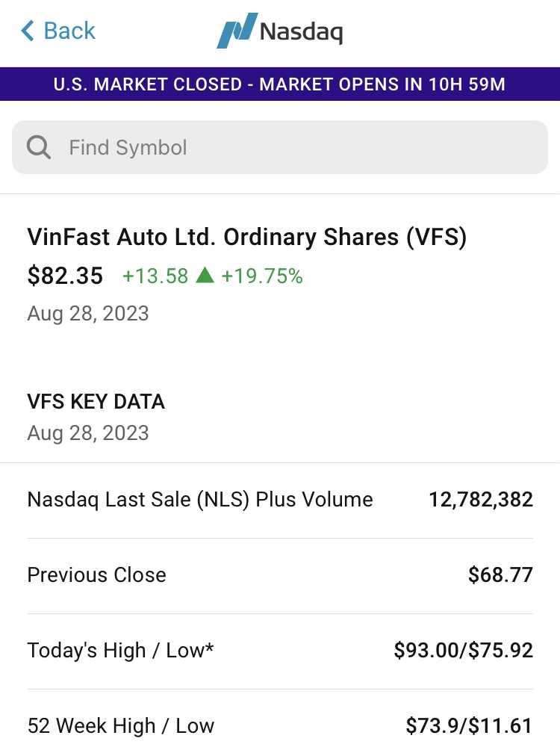Viewport: 560px width, 756px height.
Task: Click the $82.35 share price
Action: click(65, 276)
